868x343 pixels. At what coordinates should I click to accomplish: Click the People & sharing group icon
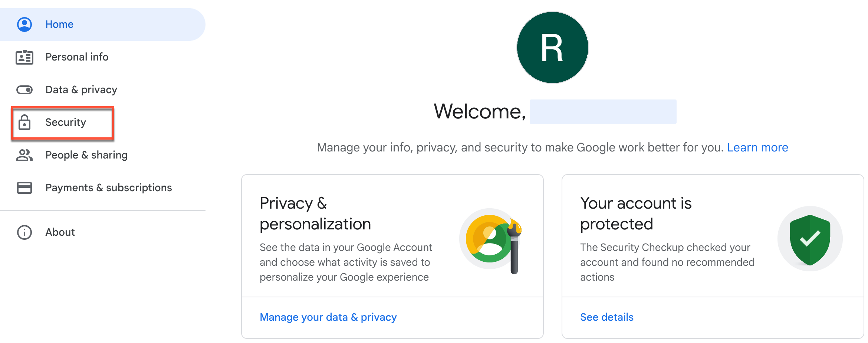[24, 155]
